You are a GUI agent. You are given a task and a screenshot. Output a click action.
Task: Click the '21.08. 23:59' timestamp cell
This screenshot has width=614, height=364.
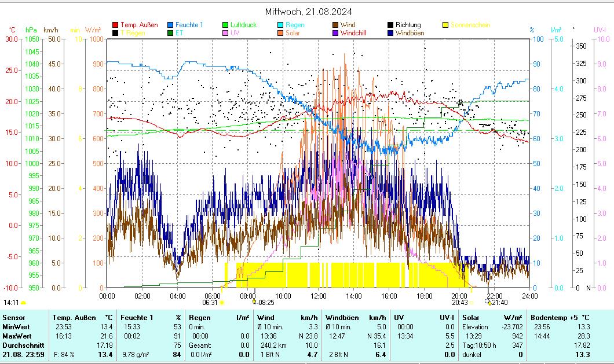pyautogui.click(x=23, y=355)
